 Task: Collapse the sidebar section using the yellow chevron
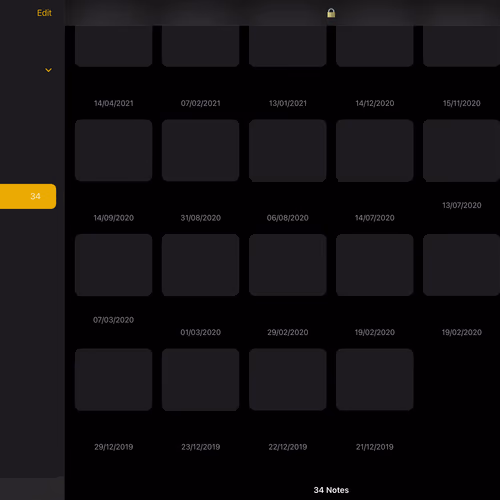pos(48,70)
